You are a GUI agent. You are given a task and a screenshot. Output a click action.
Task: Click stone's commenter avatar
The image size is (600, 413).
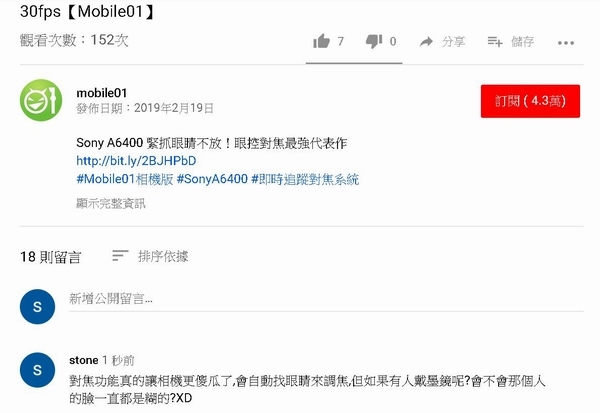pos(38,370)
